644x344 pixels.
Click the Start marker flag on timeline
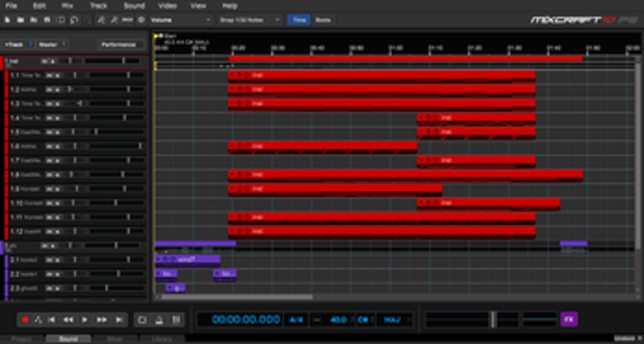coord(156,35)
